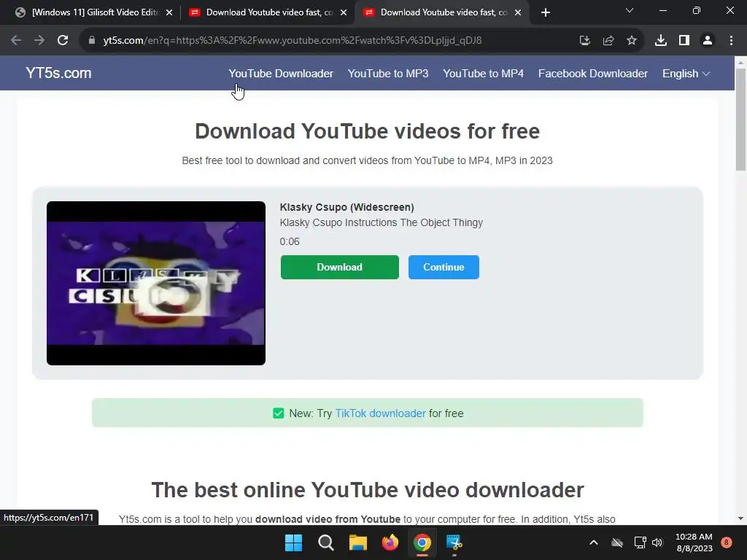This screenshot has height=560, width=747.
Task: Click the green Download button
Action: 340,267
